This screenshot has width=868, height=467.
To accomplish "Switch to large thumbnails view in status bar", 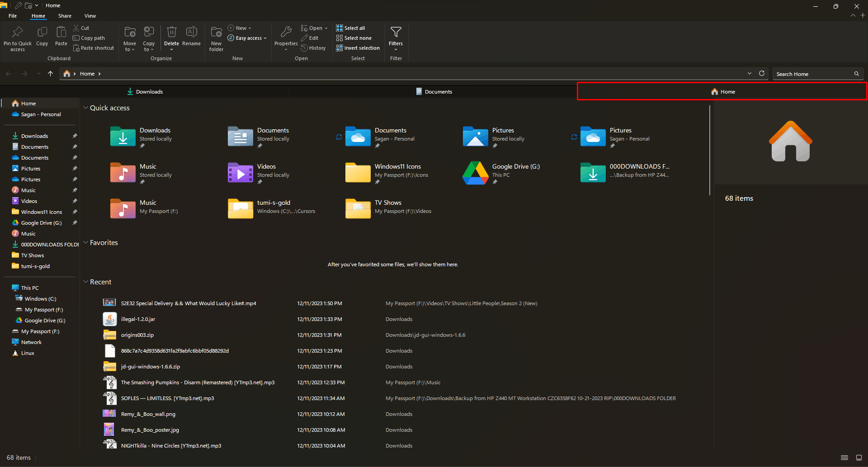I will [x=859, y=458].
